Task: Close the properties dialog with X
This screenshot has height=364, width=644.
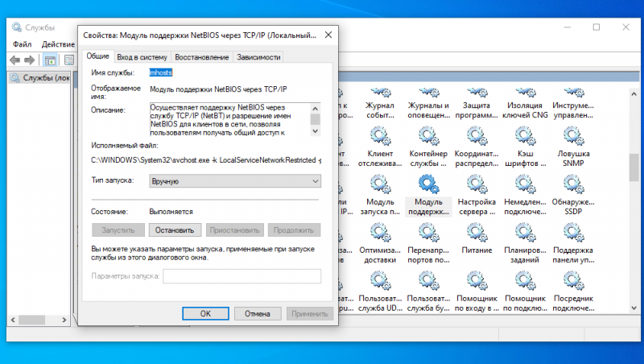Action: click(328, 35)
